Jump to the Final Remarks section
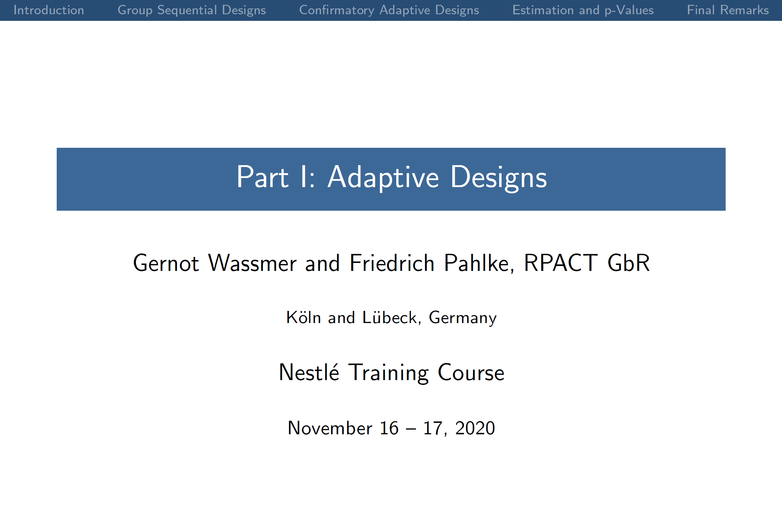782x532 pixels. (728, 10)
